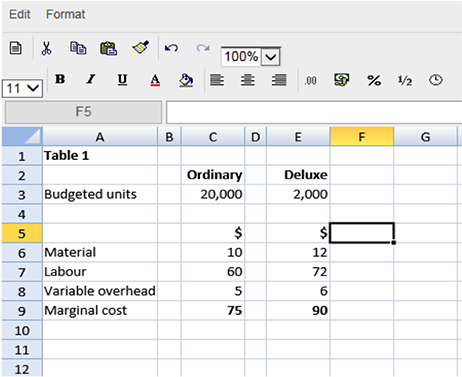
Task: Select row 1 header
Action: pos(22,156)
